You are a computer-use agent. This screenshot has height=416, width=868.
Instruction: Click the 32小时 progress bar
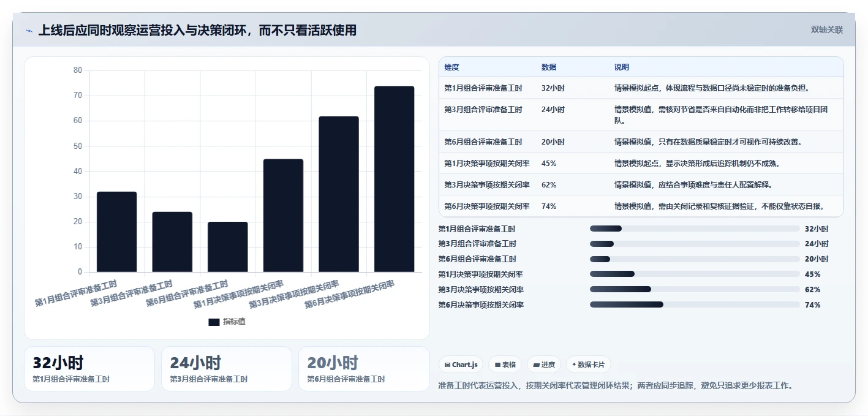tap(695, 229)
